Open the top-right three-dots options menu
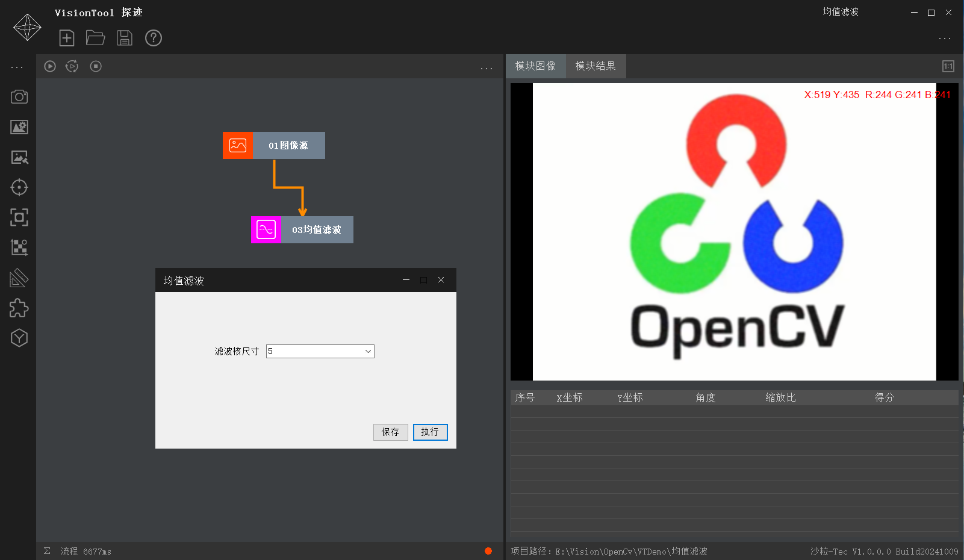964x560 pixels. pyautogui.click(x=945, y=39)
